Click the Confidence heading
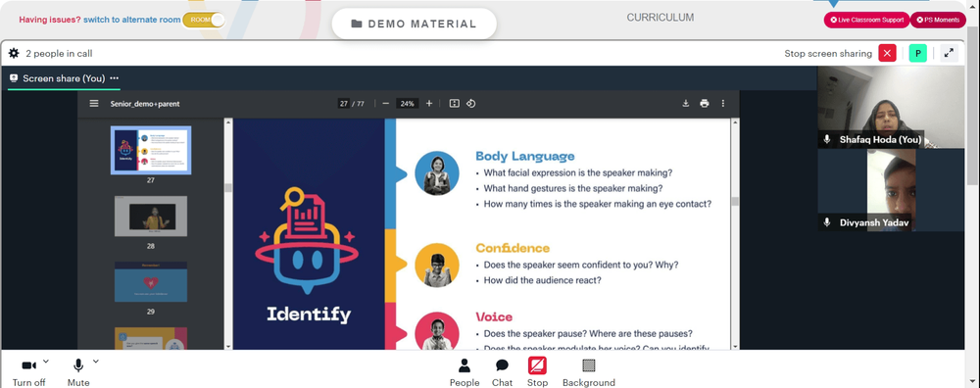The height and width of the screenshot is (388, 980). [513, 248]
